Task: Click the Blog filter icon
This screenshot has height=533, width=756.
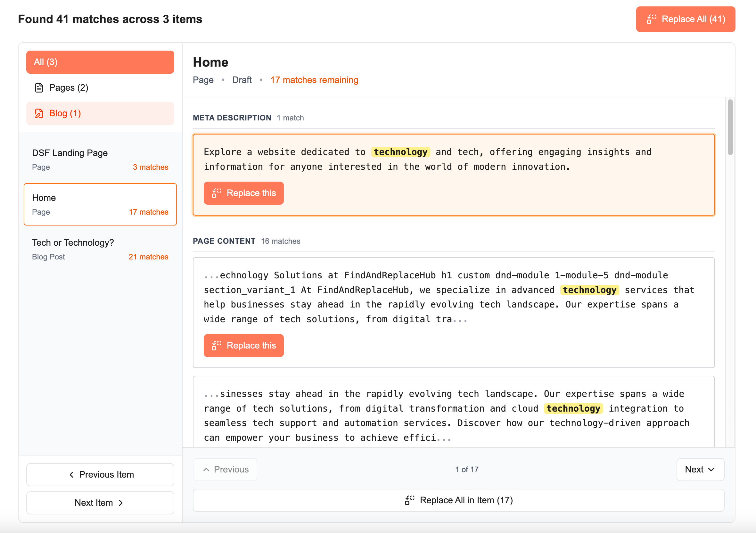Action: point(38,113)
